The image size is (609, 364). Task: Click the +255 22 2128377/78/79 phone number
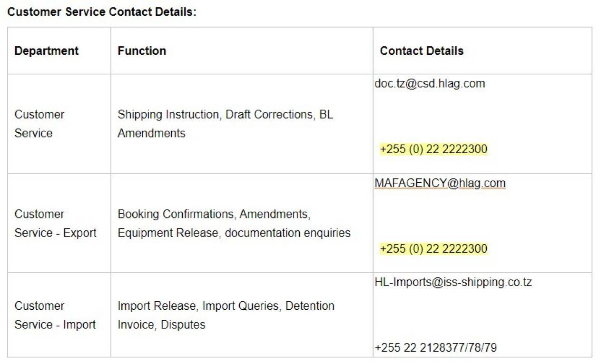[x=436, y=348]
